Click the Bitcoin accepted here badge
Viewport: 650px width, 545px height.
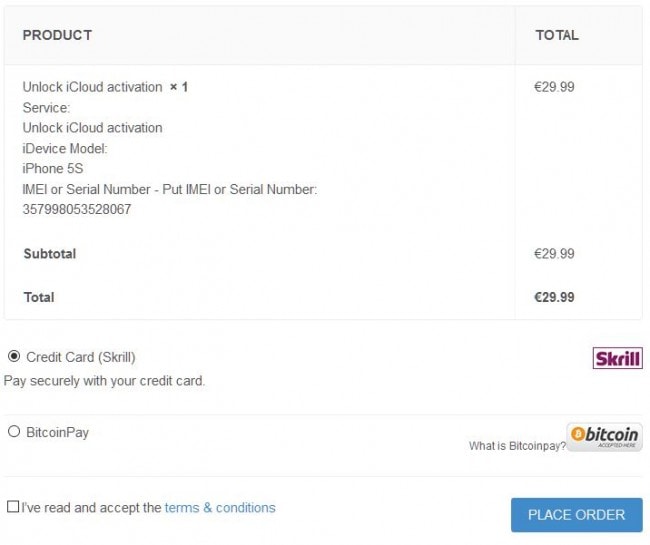[604, 437]
